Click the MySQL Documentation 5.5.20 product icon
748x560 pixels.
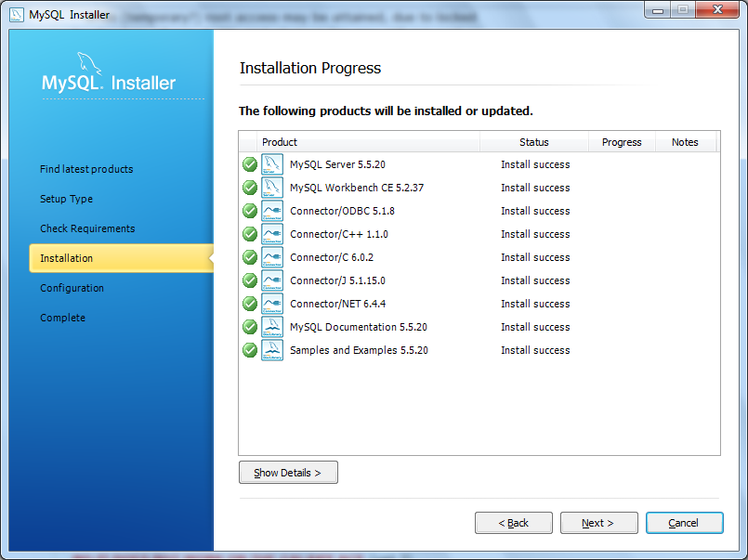(x=272, y=327)
